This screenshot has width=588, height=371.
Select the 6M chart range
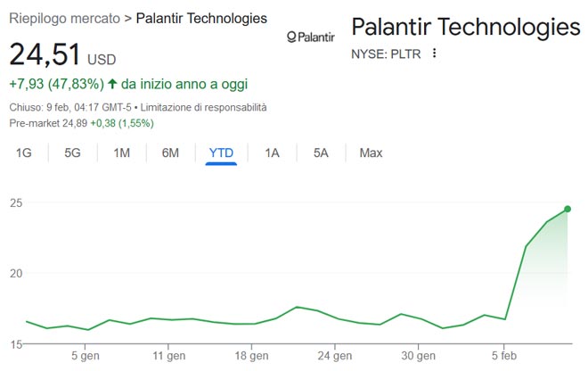pos(170,153)
